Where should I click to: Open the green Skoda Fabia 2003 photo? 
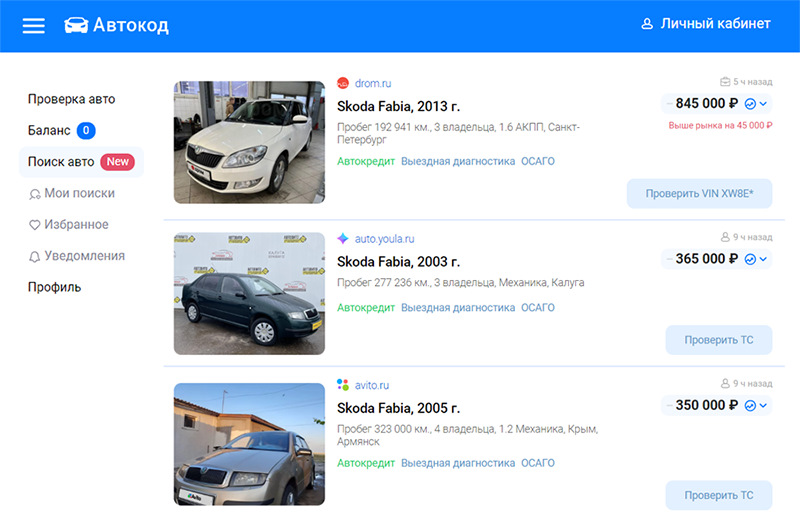(249, 293)
